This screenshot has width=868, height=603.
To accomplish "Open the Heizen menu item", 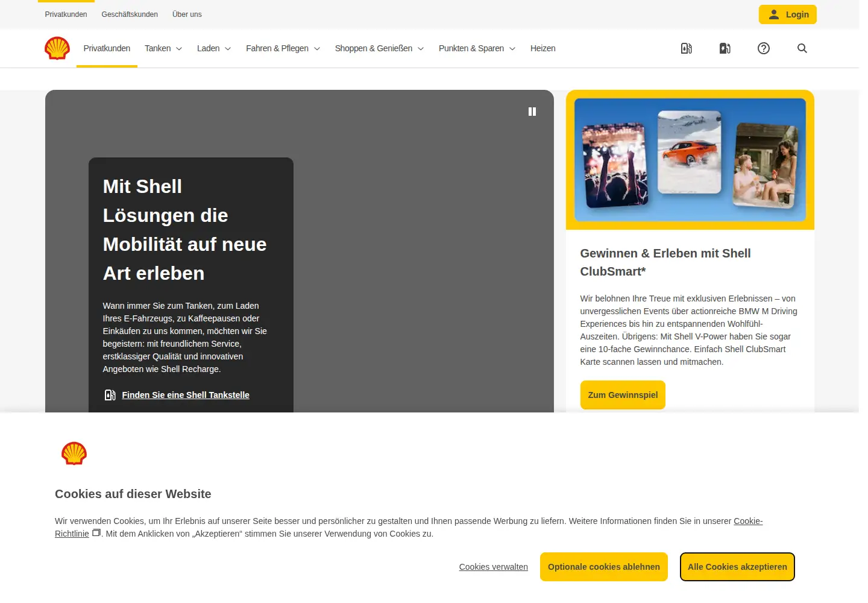I will click(x=543, y=48).
